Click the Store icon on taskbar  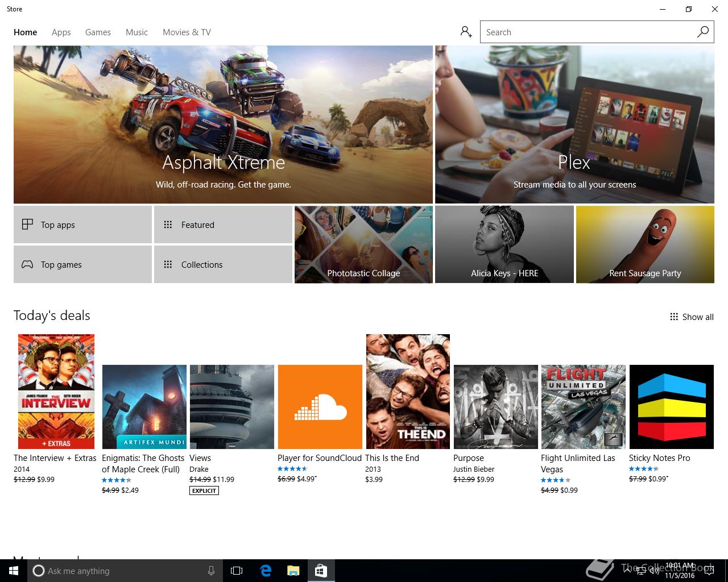point(321,571)
